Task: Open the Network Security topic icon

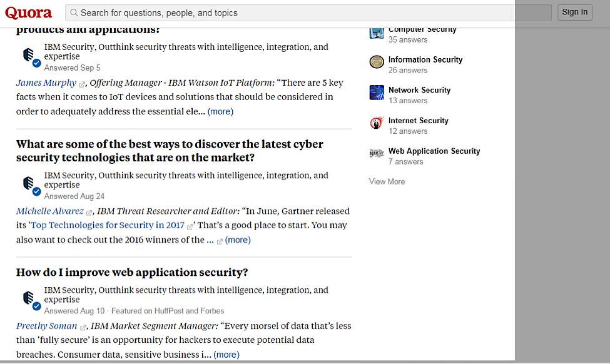Action: pos(377,92)
